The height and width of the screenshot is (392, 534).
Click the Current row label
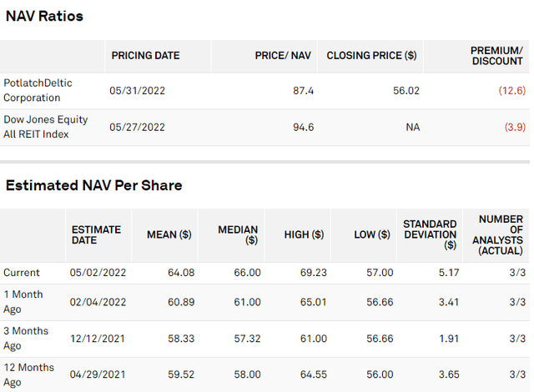point(22,273)
